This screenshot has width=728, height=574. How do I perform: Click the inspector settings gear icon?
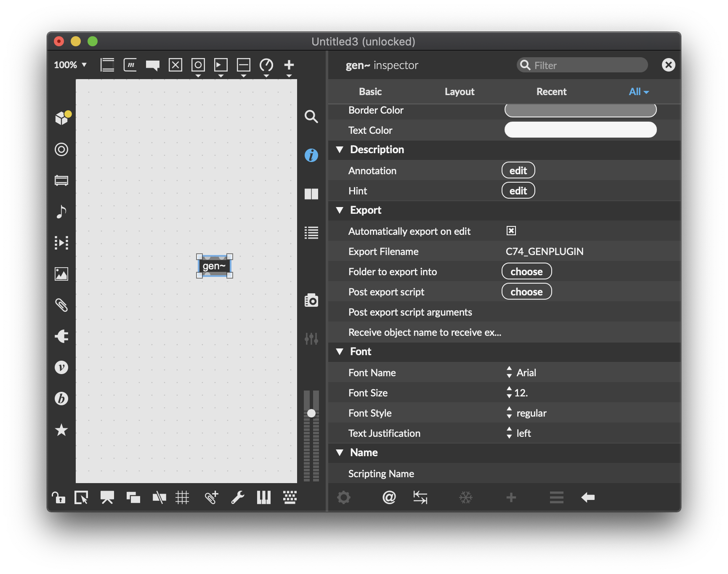pyautogui.click(x=344, y=497)
